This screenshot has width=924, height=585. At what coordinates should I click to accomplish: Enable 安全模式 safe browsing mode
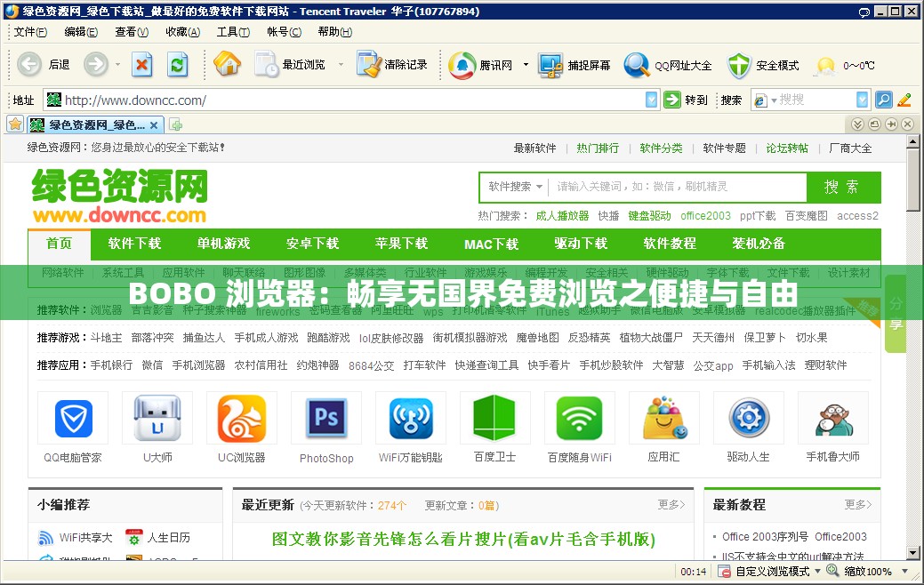coord(762,65)
